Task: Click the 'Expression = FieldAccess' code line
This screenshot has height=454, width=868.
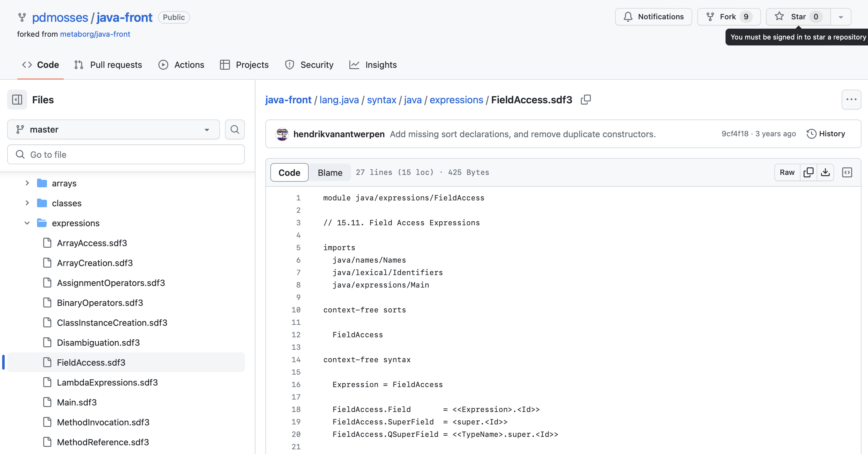Action: 388,385
